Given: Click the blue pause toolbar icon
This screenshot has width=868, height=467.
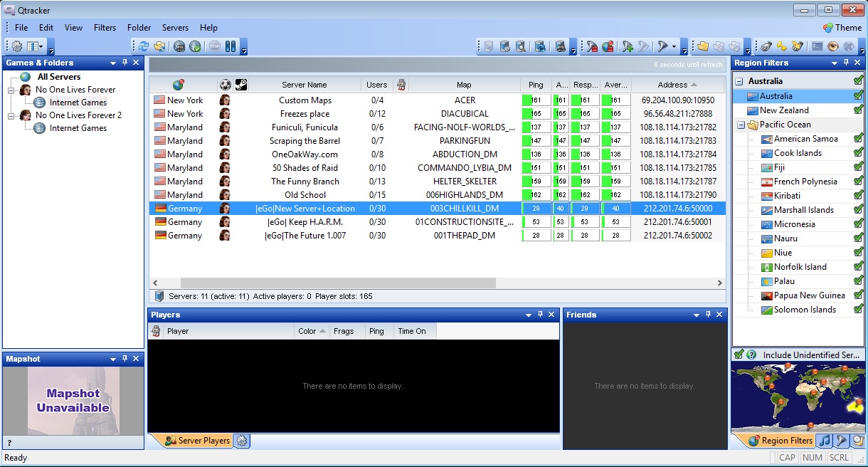Looking at the screenshot, I should tap(231, 46).
